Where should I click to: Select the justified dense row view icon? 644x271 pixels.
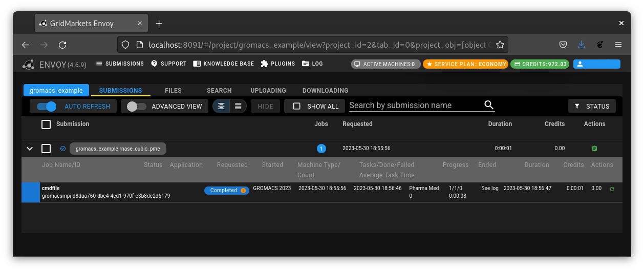[x=238, y=106]
